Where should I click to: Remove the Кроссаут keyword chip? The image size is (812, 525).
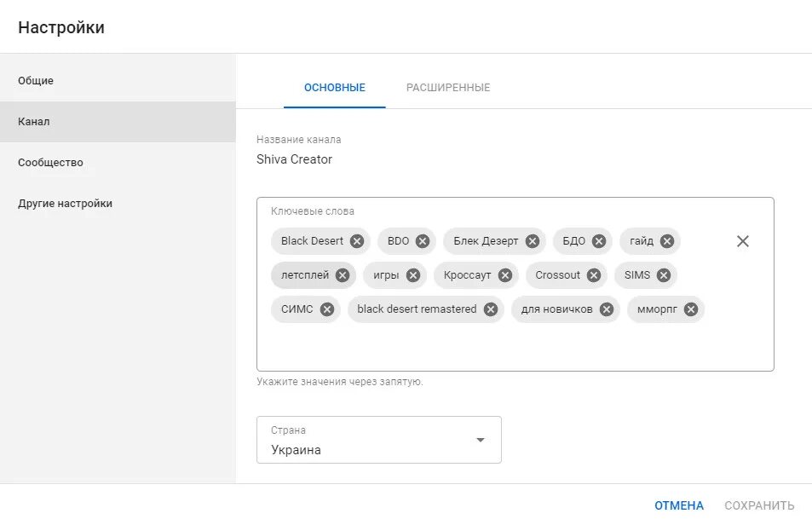[505, 275]
